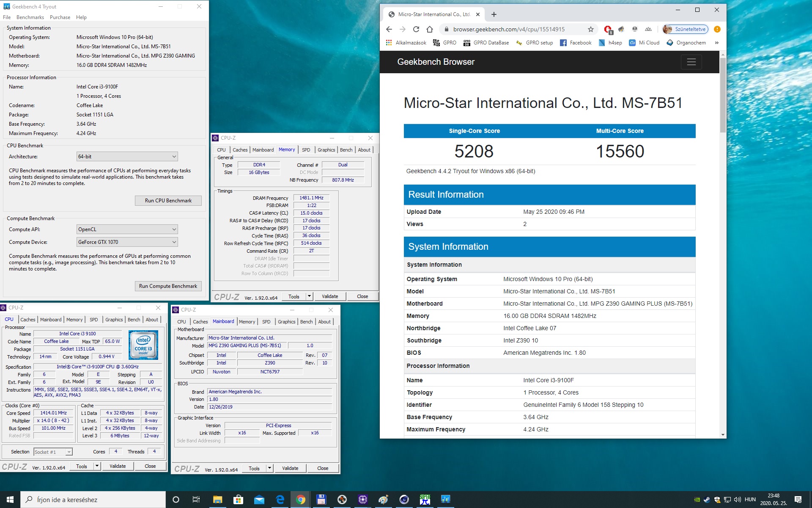Viewport: 812px width, 508px height.
Task: Open the floppy disk app on taskbar
Action: pos(321,500)
